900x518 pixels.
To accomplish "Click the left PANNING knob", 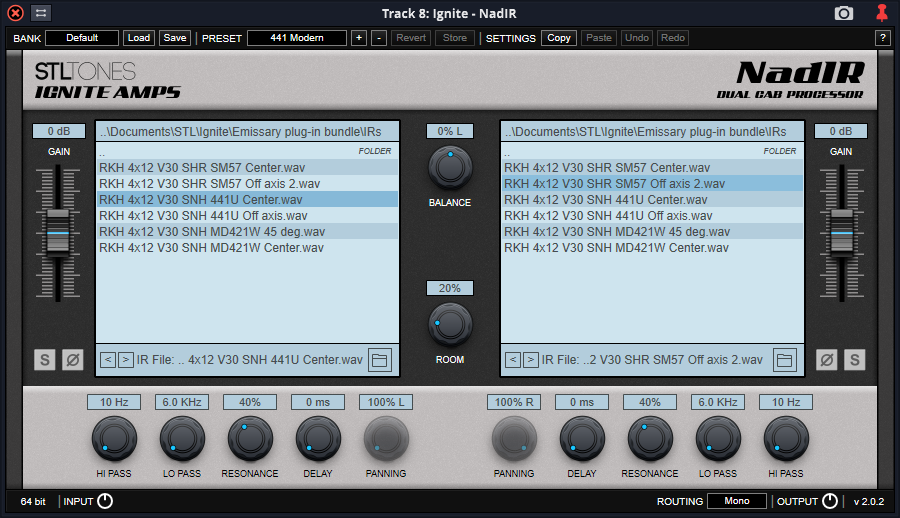I will pos(386,439).
